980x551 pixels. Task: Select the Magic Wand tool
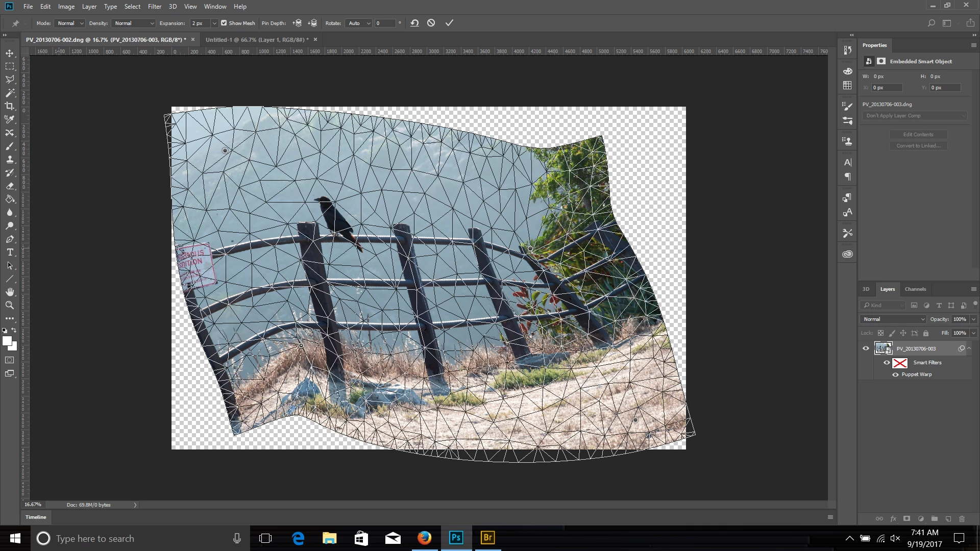10,93
